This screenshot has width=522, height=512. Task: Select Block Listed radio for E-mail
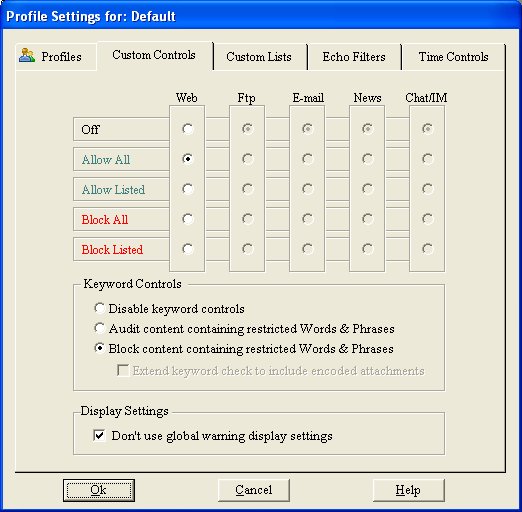307,249
